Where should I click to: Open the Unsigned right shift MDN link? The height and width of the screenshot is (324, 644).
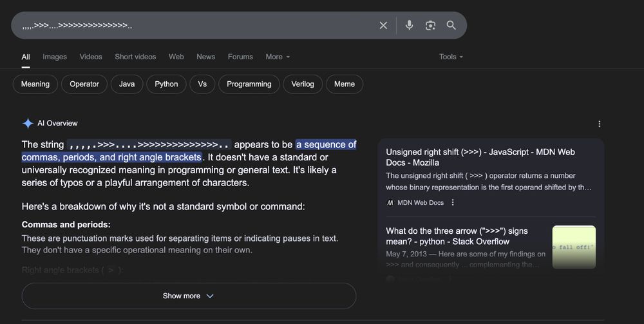tap(480, 157)
